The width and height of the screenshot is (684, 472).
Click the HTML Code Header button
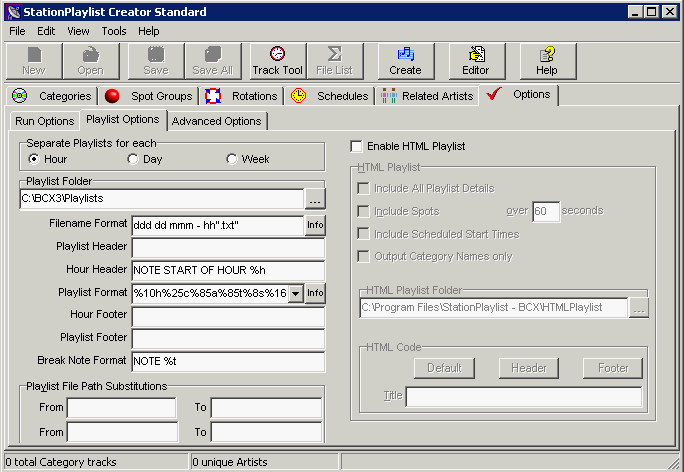(x=529, y=368)
